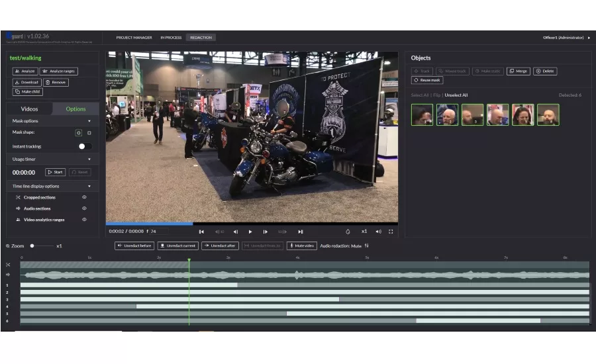
Task: Click the Track button
Action: coord(422,71)
